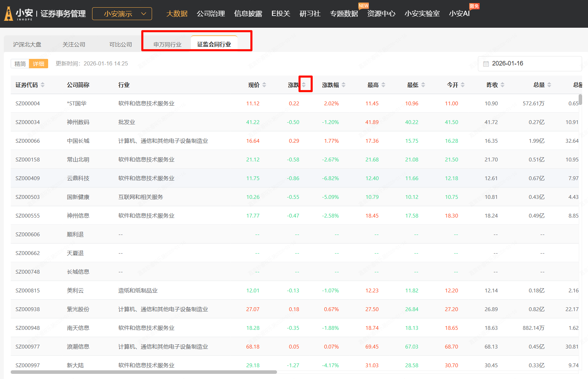The height and width of the screenshot is (379, 588).
Task: Select stock code SZ000409
Action: click(x=28, y=178)
